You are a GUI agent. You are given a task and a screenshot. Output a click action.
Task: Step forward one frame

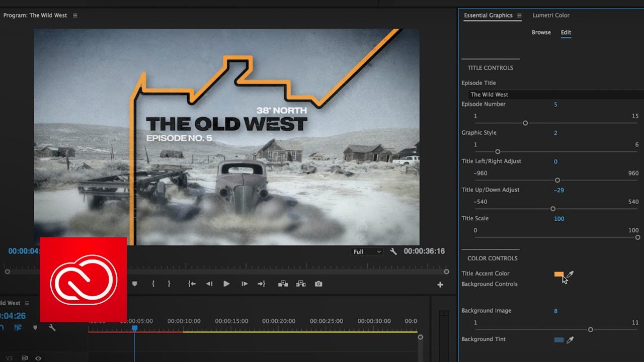coord(245,284)
